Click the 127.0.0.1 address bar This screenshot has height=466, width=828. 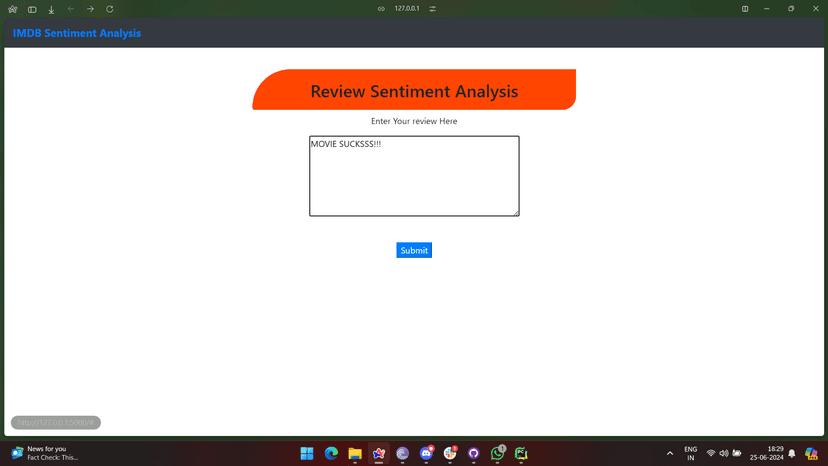pyautogui.click(x=407, y=8)
